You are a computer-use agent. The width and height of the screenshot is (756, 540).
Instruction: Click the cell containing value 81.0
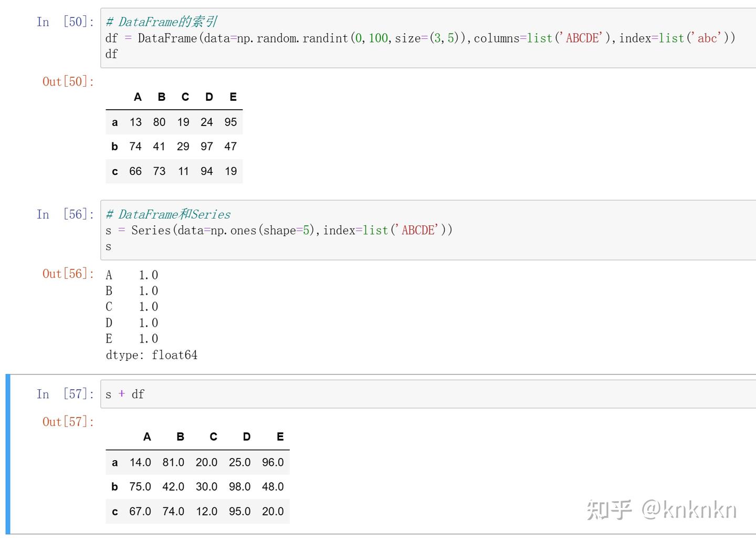[x=173, y=462]
